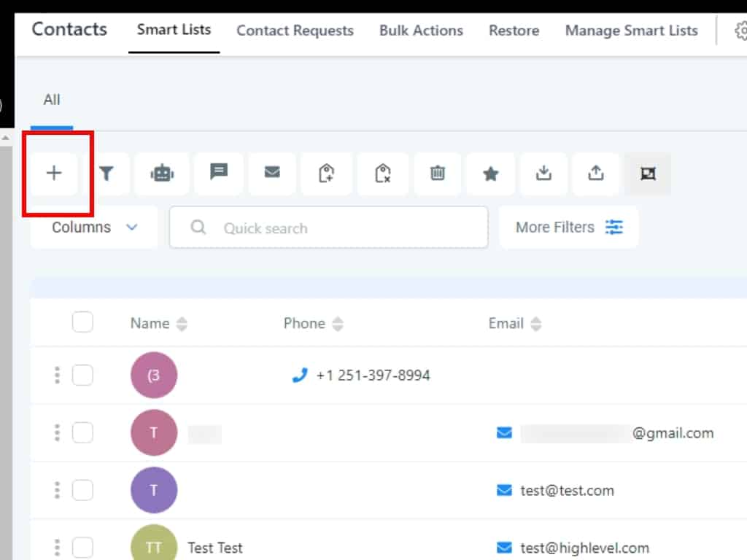Viewport: 747px width, 560px height.
Task: Click the star review icon
Action: (491, 174)
